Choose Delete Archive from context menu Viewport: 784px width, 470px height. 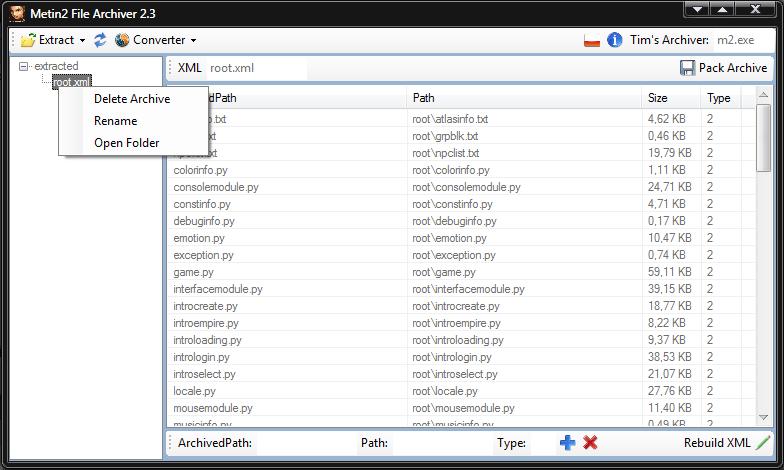click(132, 99)
